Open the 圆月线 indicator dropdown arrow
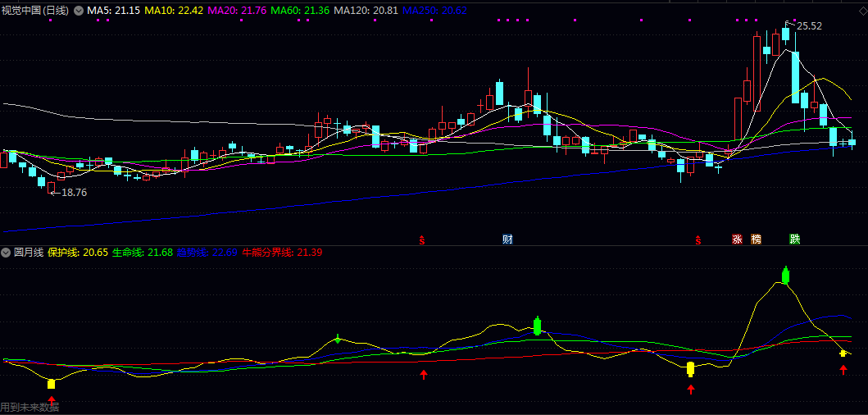Image resolution: width=868 pixels, height=415 pixels. pos(7,253)
